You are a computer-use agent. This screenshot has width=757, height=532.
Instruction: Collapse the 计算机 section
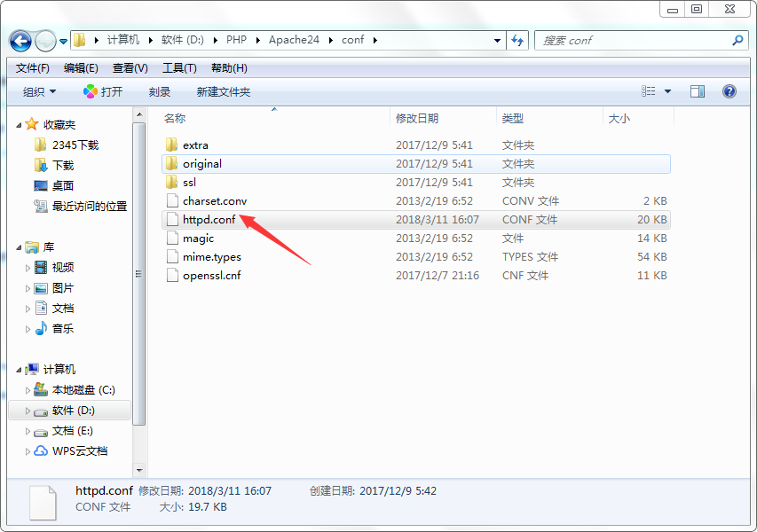click(19, 370)
